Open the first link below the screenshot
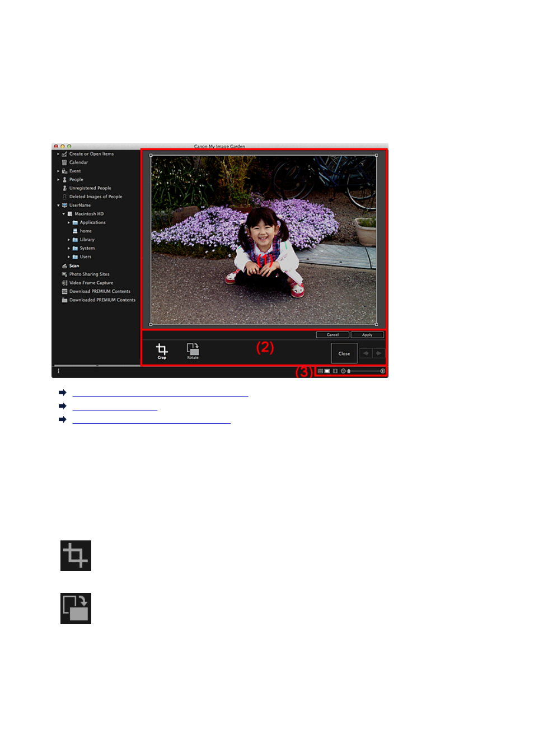Viewport: 534px width, 756px height. pyautogui.click(x=160, y=393)
